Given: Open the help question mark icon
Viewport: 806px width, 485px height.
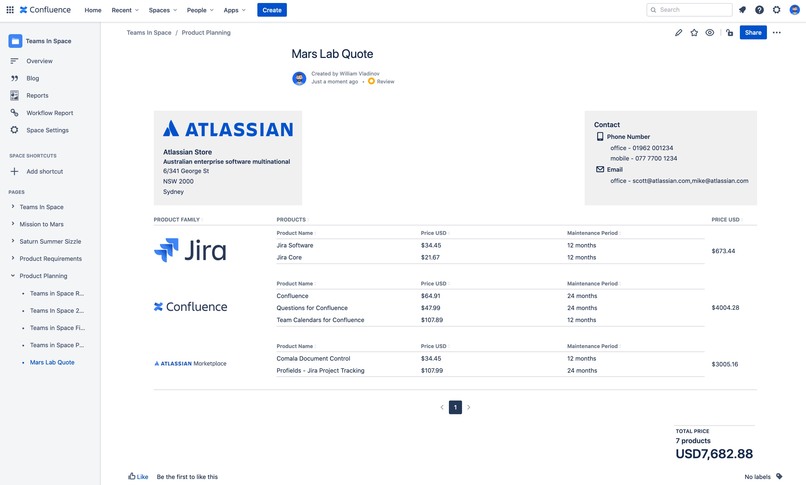Looking at the screenshot, I should point(759,10).
